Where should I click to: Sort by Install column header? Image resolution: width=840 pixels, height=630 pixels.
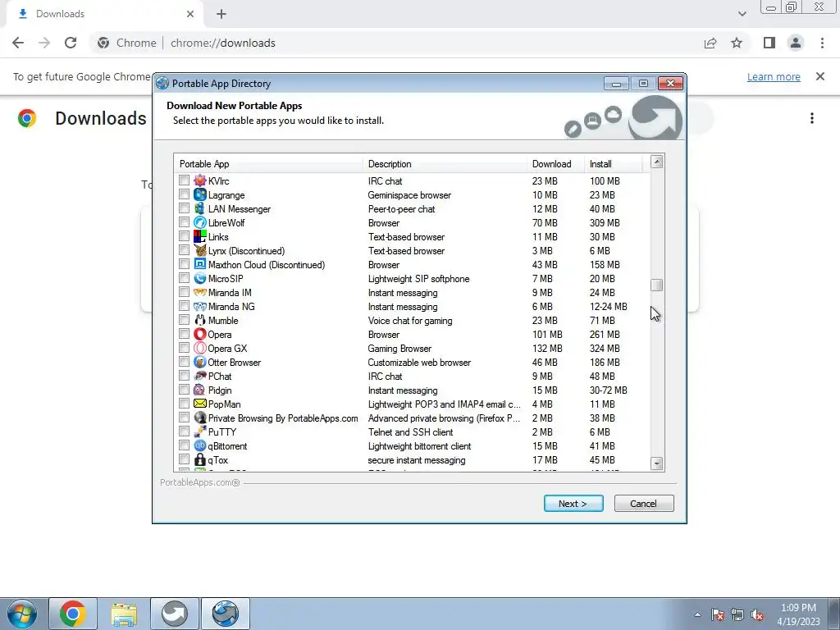613,164
